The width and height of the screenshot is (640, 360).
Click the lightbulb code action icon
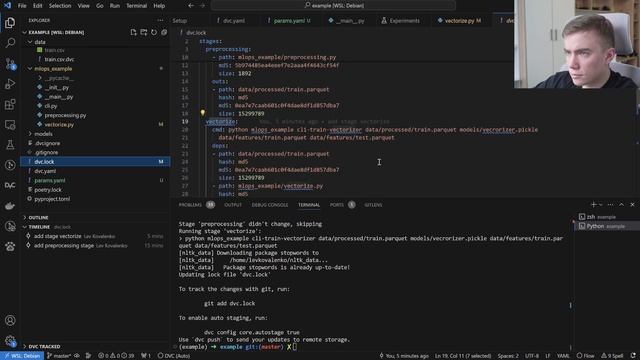[202, 113]
